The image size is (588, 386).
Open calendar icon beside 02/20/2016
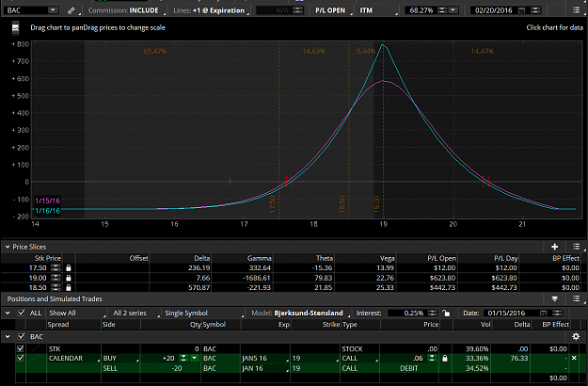pyautogui.click(x=521, y=10)
